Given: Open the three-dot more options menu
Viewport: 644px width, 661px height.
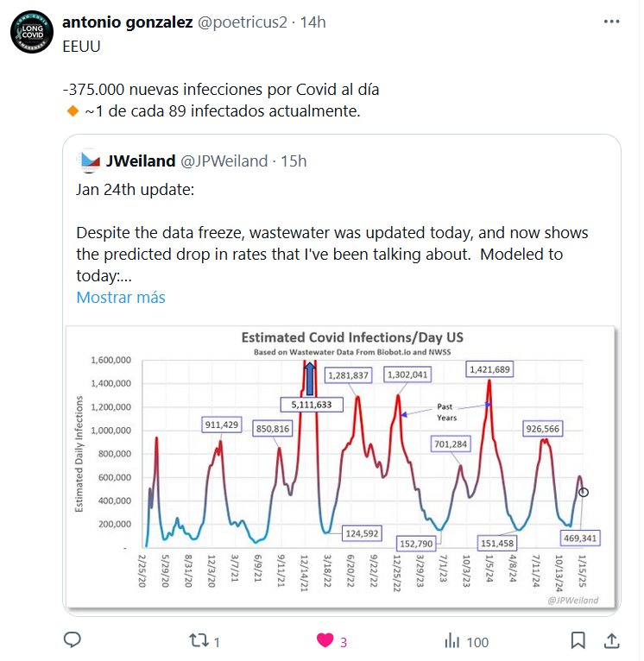Looking at the screenshot, I should click(610, 23).
